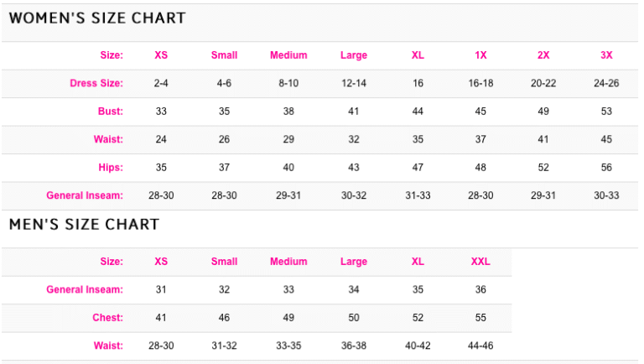Click the Bust row label
The image size is (644, 364).
point(110,112)
